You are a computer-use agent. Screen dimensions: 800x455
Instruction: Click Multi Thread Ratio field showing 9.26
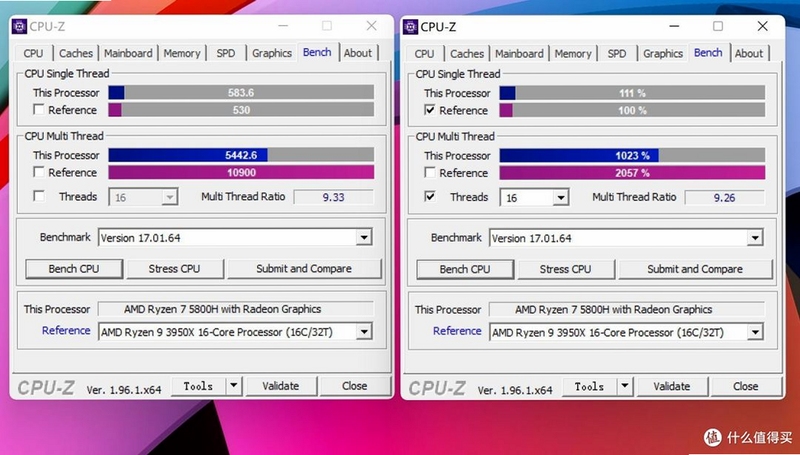click(724, 197)
